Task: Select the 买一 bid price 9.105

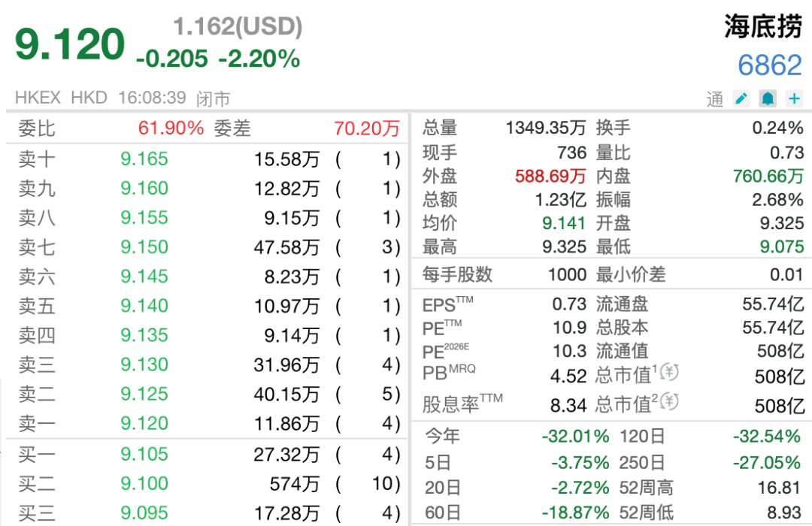Action: tap(144, 454)
